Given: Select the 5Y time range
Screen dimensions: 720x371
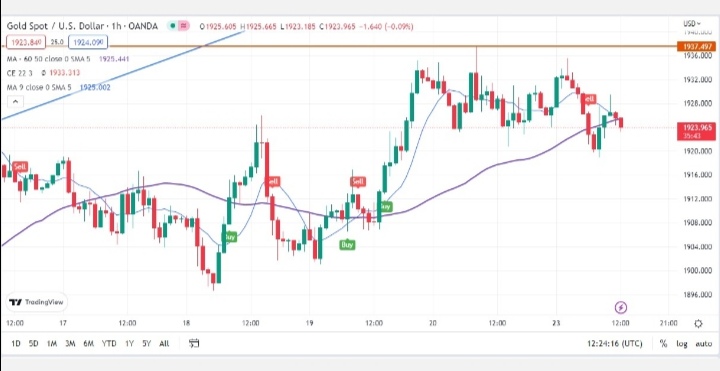Looking at the screenshot, I should [146, 343].
